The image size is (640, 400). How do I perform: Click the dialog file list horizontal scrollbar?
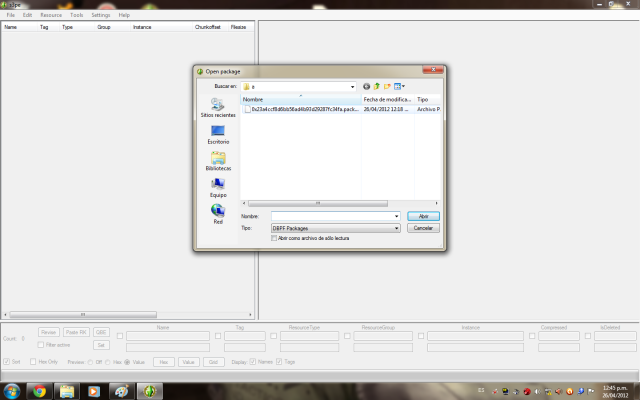tap(318, 203)
